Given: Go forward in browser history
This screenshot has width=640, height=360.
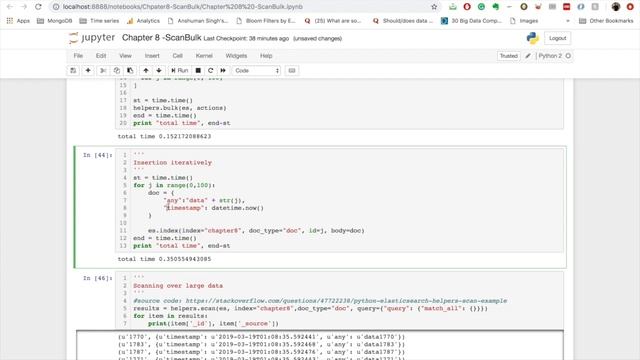Looking at the screenshot, I should (24, 7).
